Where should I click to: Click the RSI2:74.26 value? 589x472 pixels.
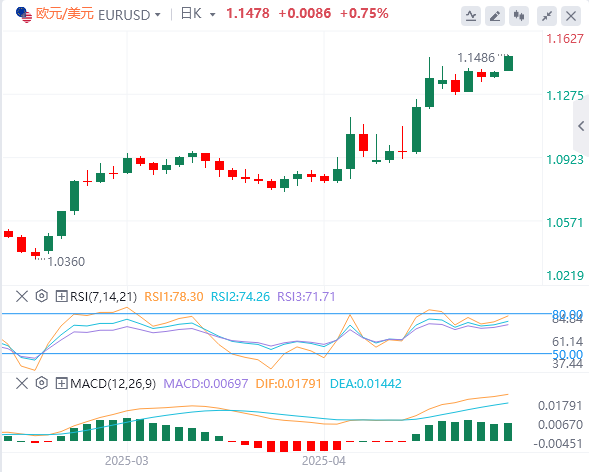(x=240, y=297)
